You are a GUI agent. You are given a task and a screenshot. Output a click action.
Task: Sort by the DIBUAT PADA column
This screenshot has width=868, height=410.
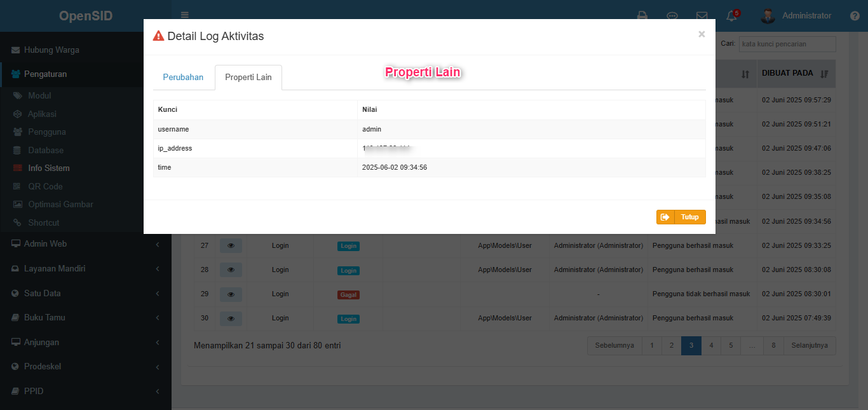(795, 73)
